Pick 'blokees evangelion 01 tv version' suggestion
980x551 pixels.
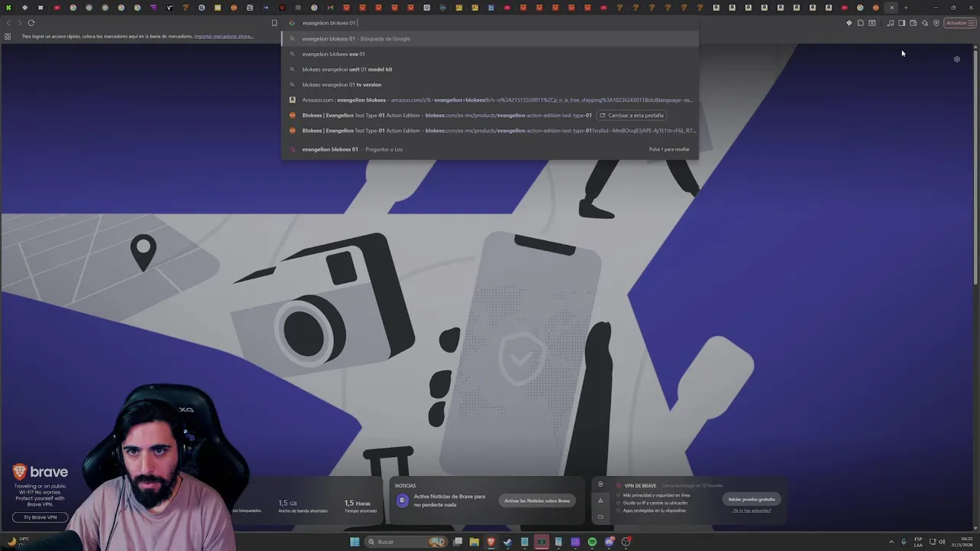490,85
